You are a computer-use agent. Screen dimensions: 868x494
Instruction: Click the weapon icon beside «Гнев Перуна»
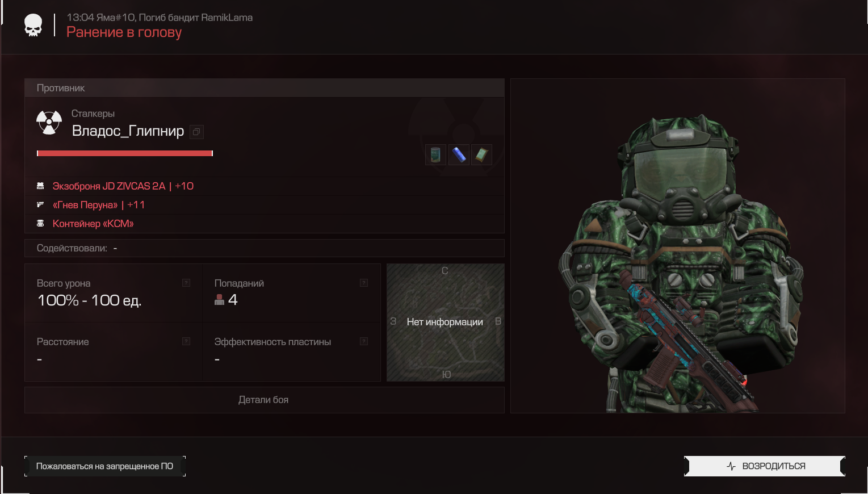pyautogui.click(x=40, y=205)
